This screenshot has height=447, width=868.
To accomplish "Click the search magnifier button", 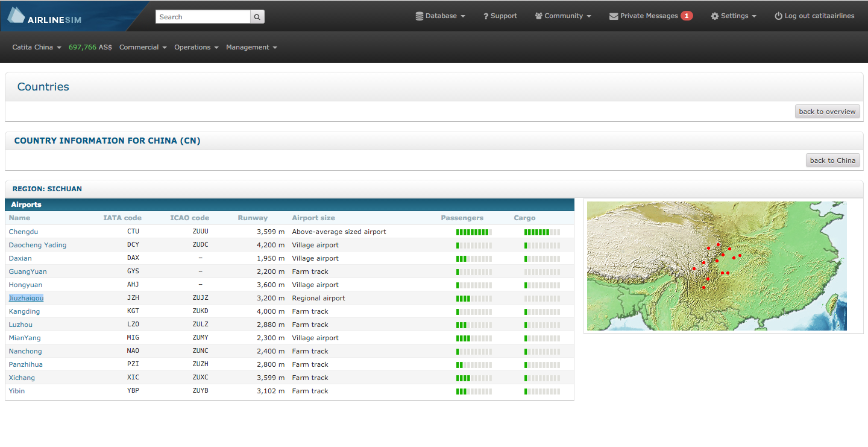I will 257,17.
